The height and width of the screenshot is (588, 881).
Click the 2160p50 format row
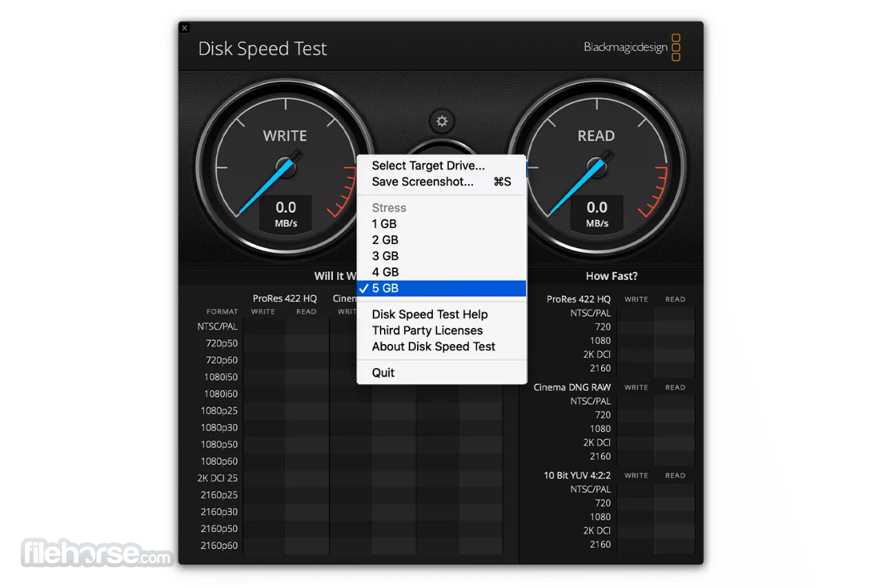tap(219, 529)
